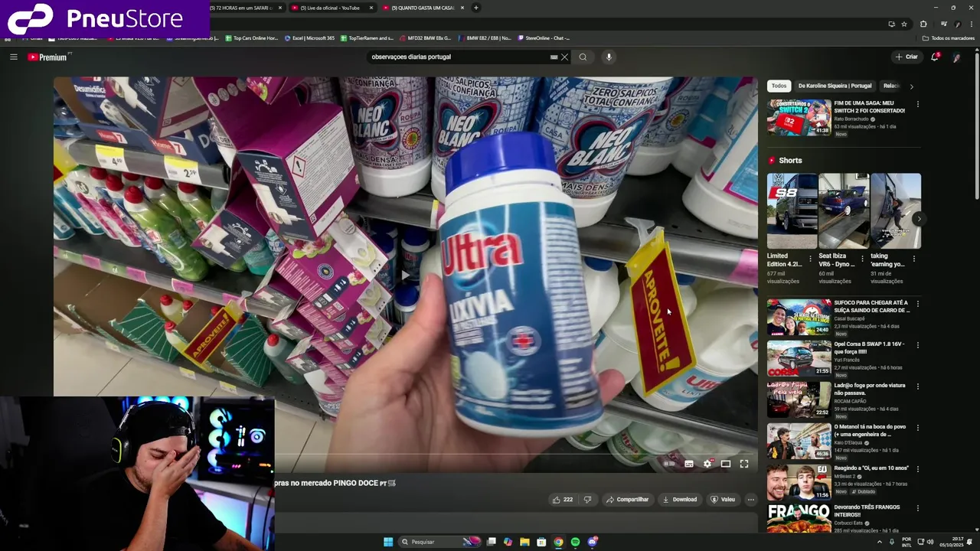Open a new browser tab
The height and width of the screenshot is (551, 980).
[475, 8]
